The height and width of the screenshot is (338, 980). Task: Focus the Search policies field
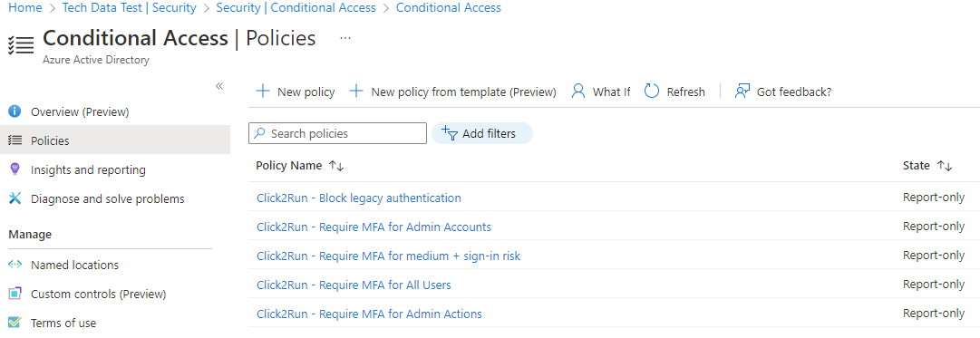click(337, 133)
